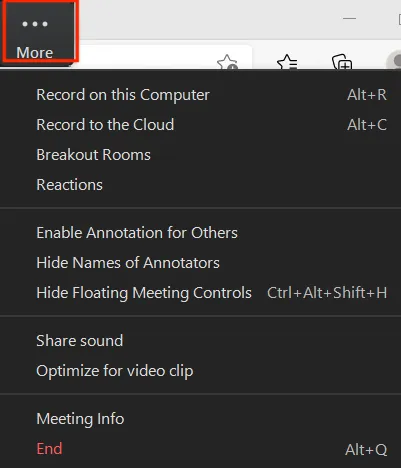
Task: Open the browser Collections icon
Action: (342, 62)
